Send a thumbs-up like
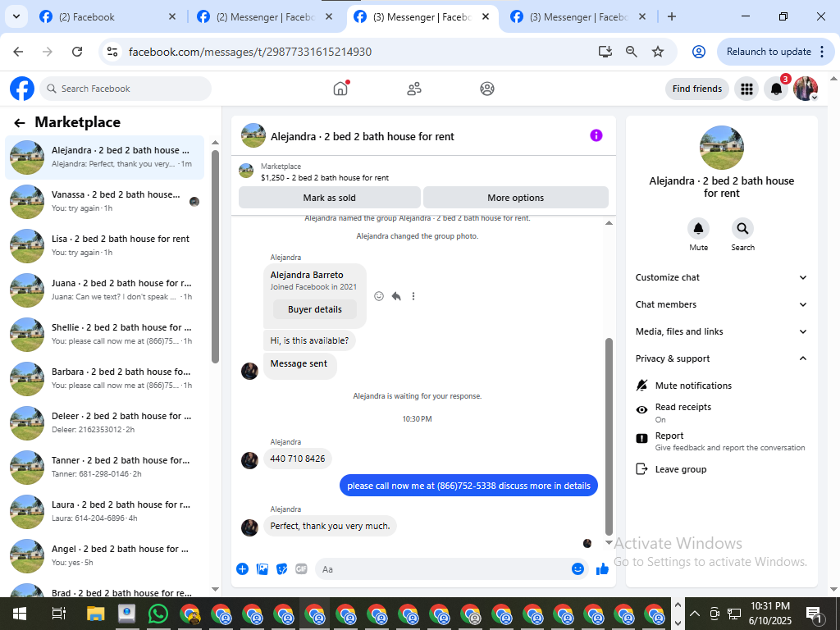 pos(603,569)
